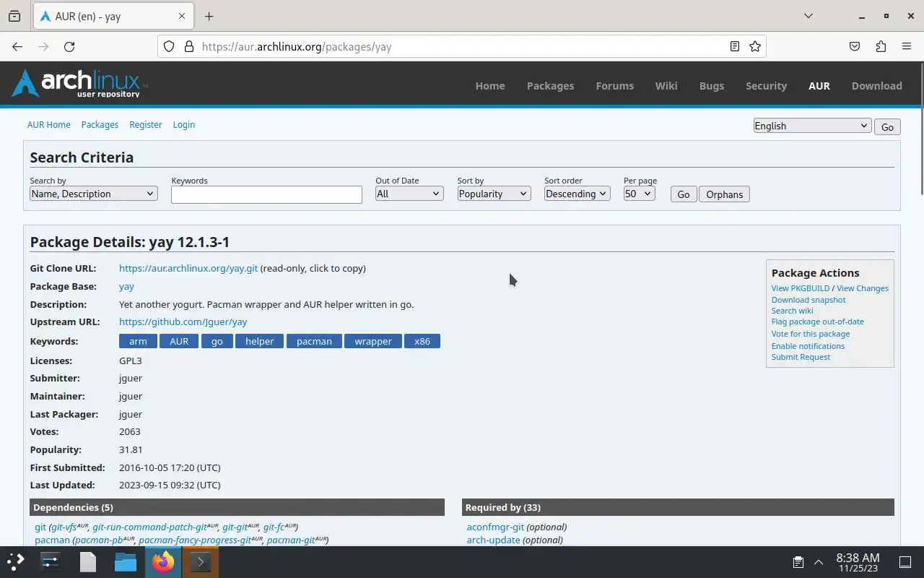The image size is (924, 578).
Task: Open the English language dropdown
Action: coord(812,126)
